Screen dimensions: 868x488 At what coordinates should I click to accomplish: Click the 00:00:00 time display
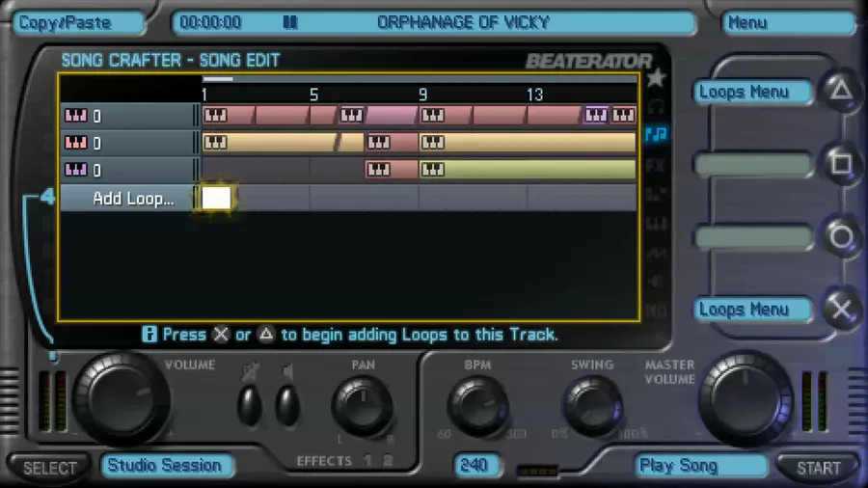pos(210,23)
